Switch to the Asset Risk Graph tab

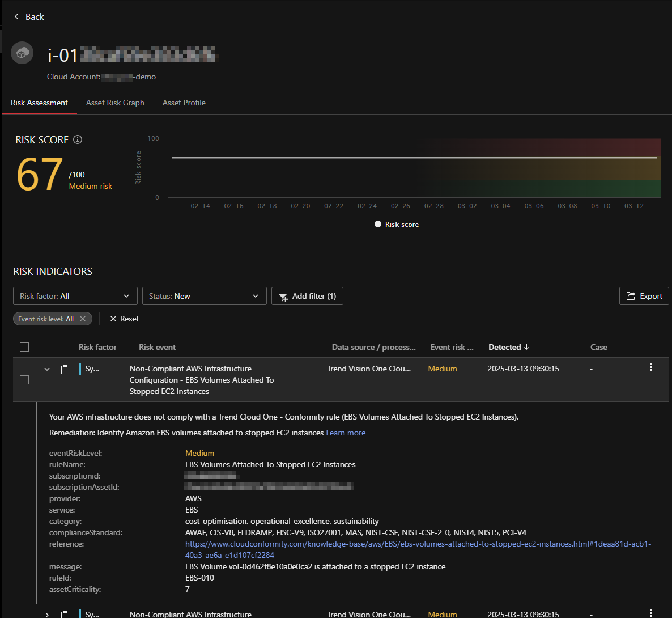tap(115, 103)
